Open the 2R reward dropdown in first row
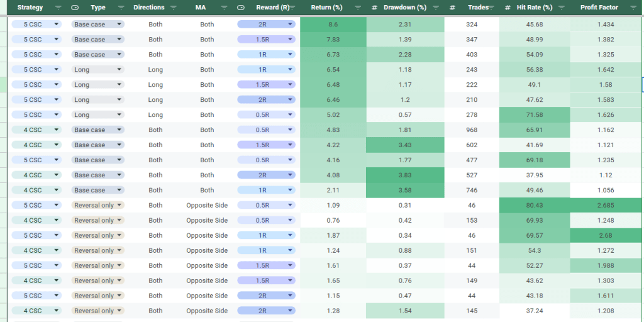This screenshot has height=322, width=644. coord(290,25)
